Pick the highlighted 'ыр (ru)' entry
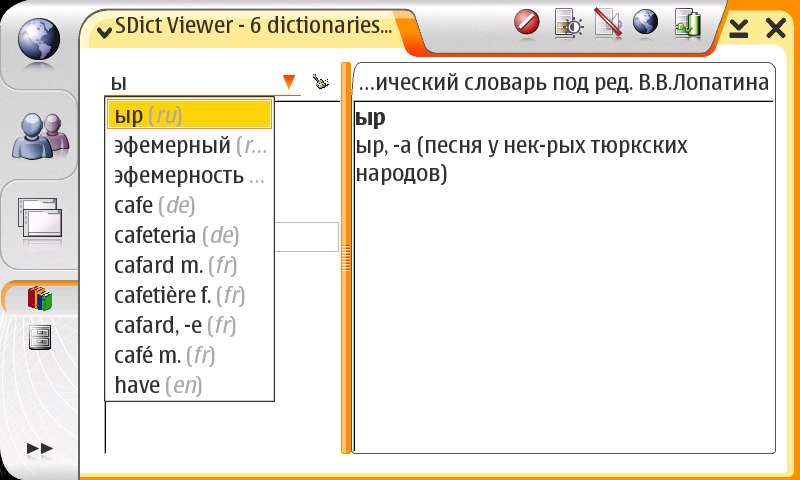This screenshot has height=480, width=800. coord(189,115)
